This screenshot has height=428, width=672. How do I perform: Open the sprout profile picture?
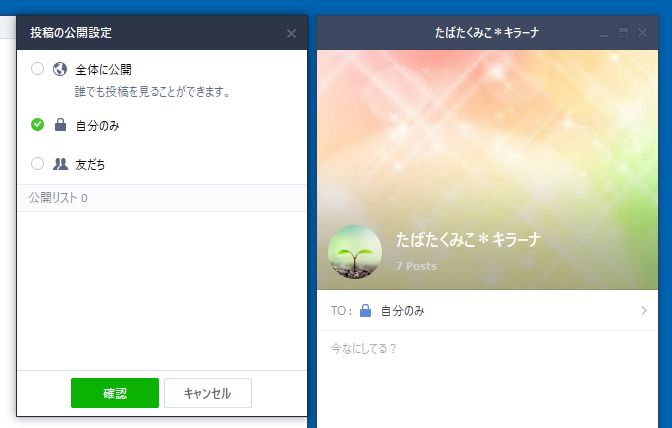click(x=355, y=252)
